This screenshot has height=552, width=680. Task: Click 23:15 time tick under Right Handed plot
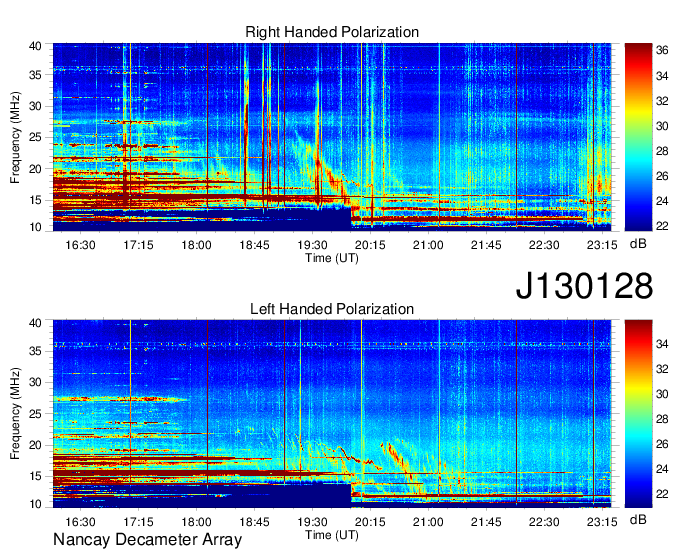602,245
